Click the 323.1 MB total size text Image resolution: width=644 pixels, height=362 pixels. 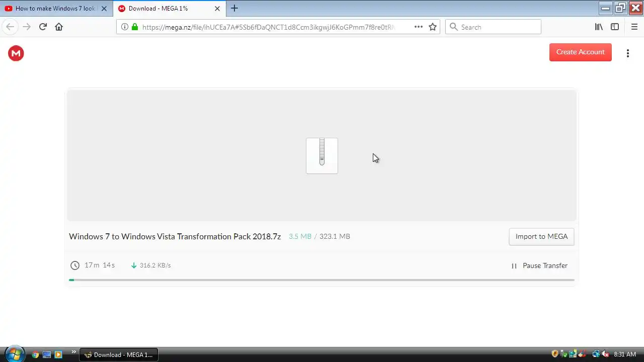[x=335, y=236]
